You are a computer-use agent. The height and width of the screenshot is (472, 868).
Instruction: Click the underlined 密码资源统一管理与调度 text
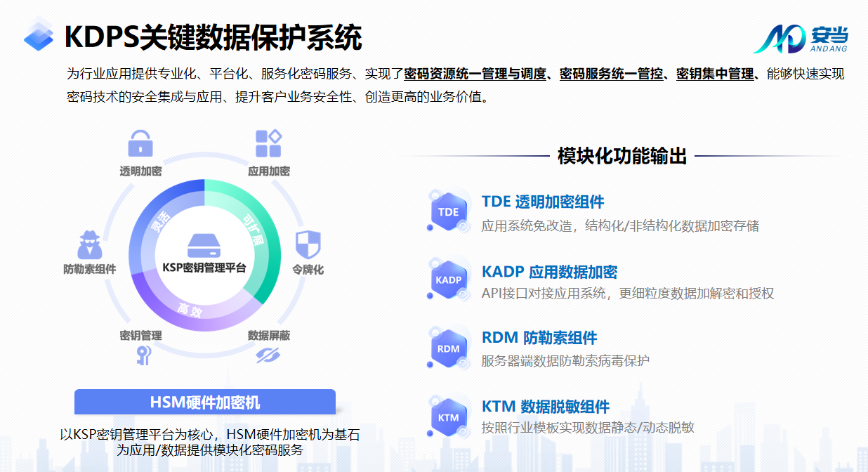coord(475,74)
